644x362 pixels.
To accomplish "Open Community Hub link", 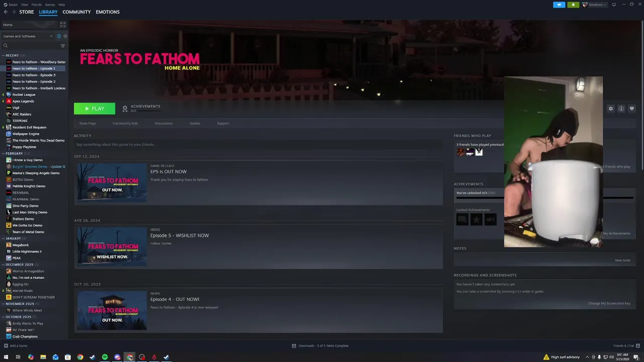I will (125, 123).
